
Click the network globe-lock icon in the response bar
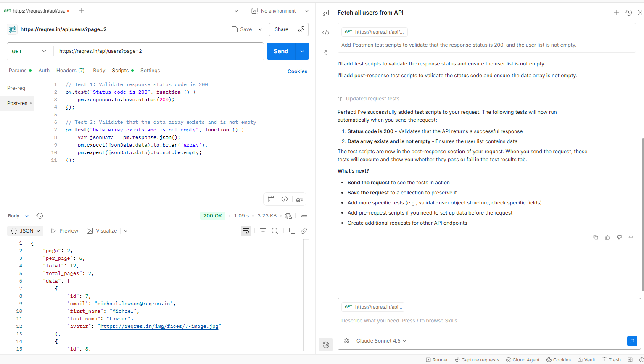288,216
